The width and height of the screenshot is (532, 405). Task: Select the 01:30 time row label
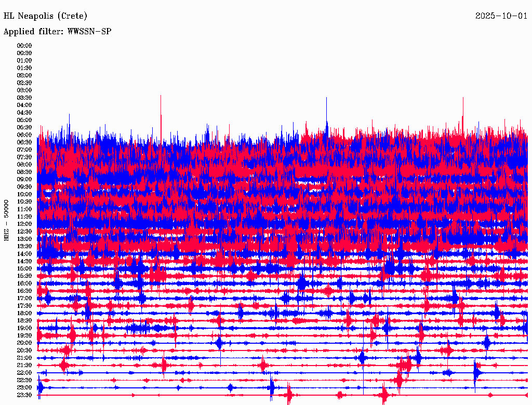coord(24,68)
